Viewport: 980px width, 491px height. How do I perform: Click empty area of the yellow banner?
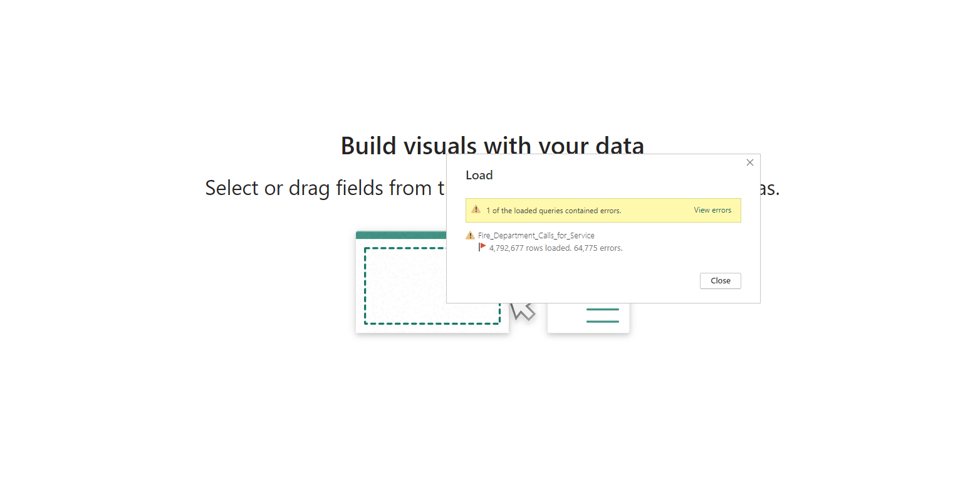(x=658, y=210)
